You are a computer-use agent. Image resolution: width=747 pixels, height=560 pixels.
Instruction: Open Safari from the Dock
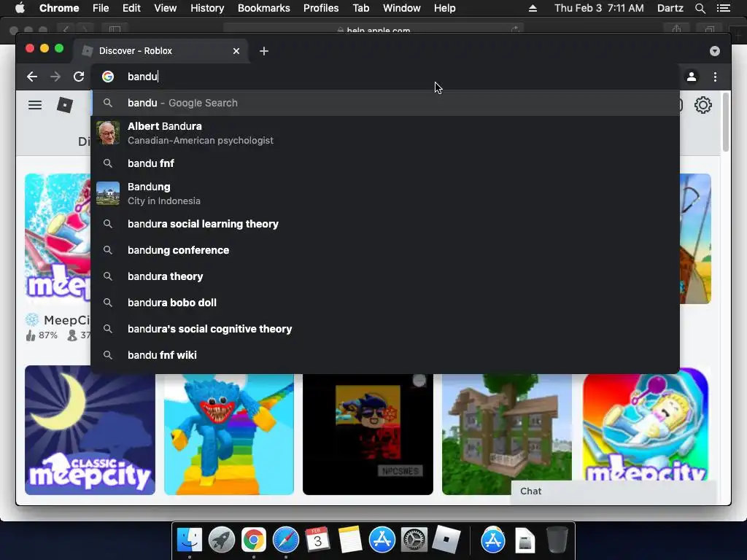click(x=285, y=540)
